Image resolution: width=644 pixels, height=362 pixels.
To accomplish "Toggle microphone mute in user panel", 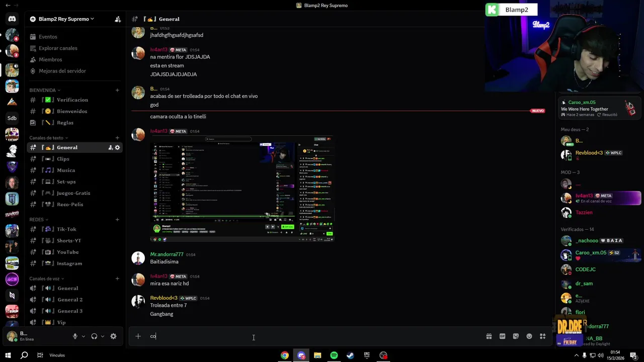I will 75,336.
